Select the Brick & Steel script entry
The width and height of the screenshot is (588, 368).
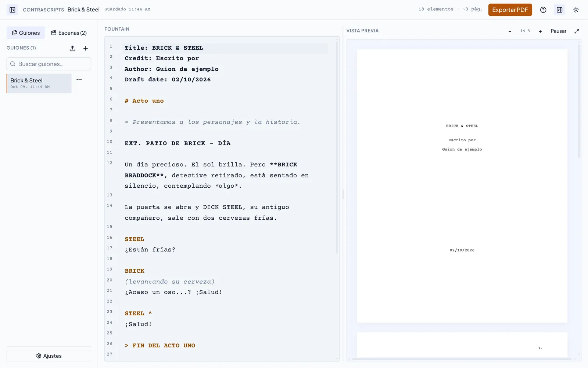pos(39,83)
